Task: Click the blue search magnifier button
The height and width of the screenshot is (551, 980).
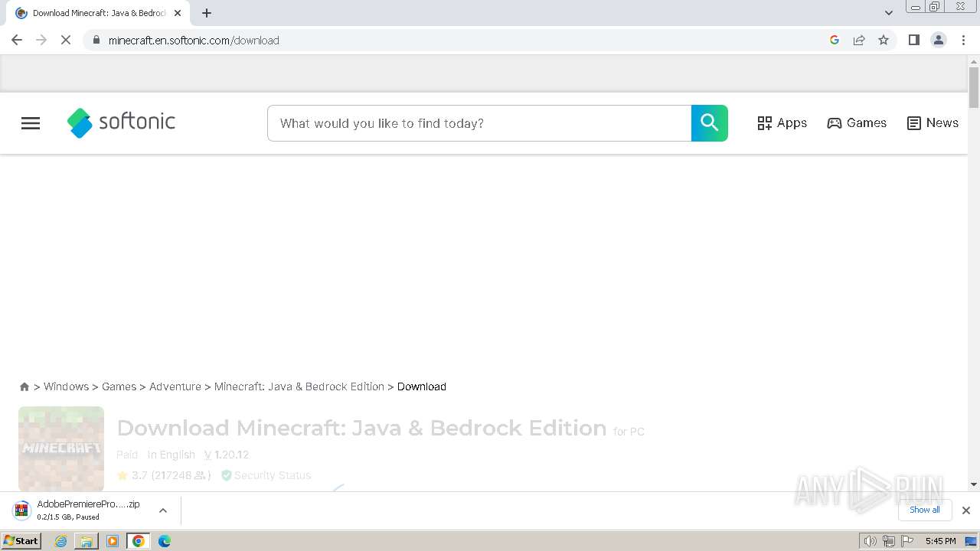Action: 710,123
